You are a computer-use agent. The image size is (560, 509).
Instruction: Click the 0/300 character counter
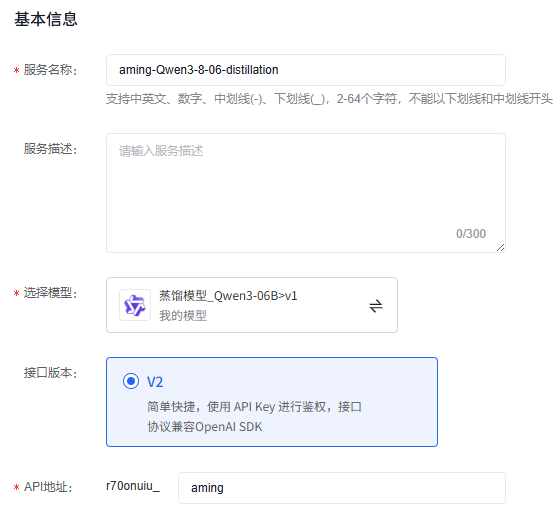[471, 234]
